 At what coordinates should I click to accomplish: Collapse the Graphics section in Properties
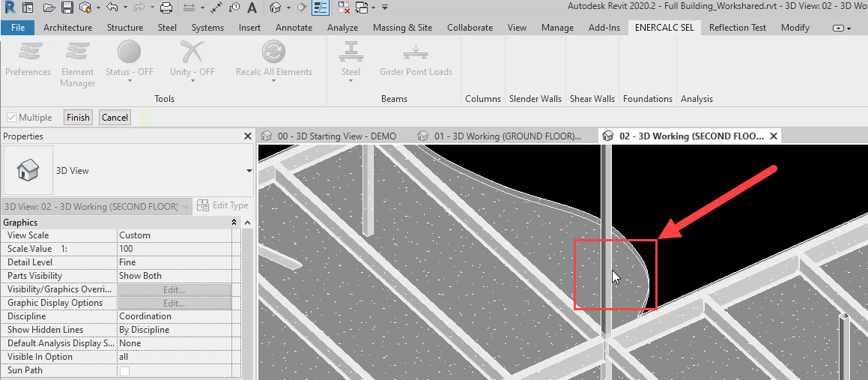point(234,222)
